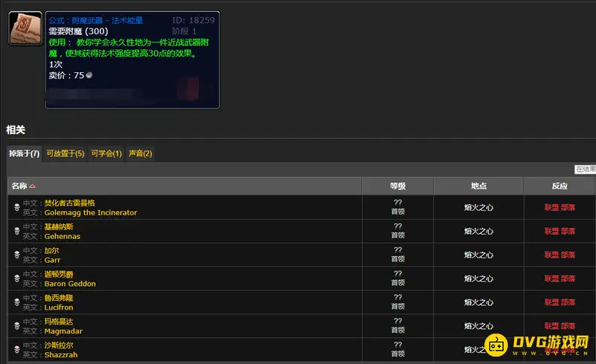Screen dimensions: 596x364
Task: Click the ?? 首领 level in Golemagg row
Action: (398, 207)
